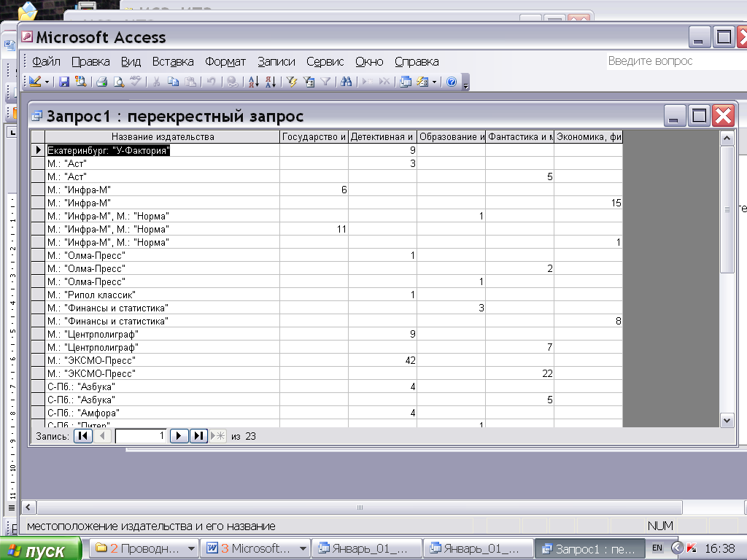Open the Правка menu
The height and width of the screenshot is (560, 747).
(x=90, y=61)
